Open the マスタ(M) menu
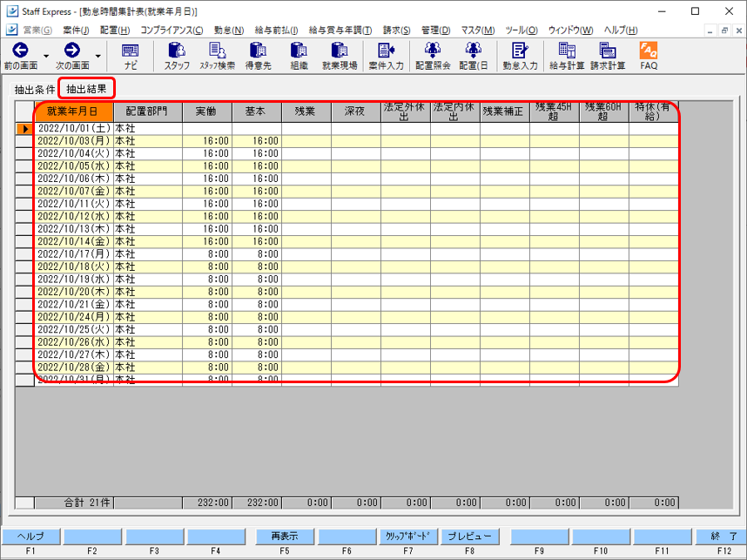 (477, 30)
